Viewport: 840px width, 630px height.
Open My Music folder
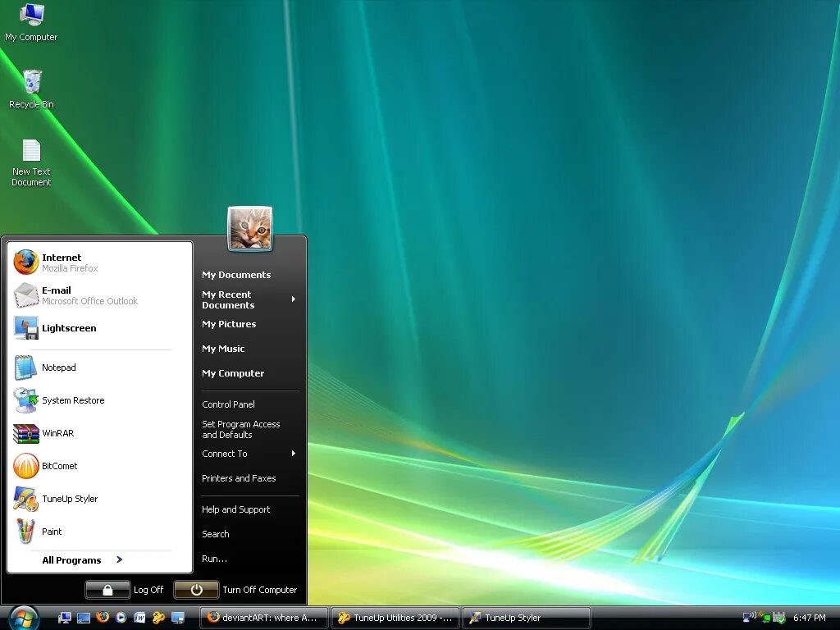point(223,349)
